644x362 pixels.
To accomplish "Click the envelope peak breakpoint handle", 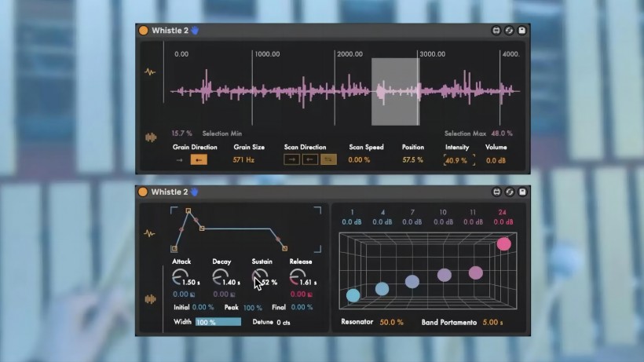I will point(188,211).
